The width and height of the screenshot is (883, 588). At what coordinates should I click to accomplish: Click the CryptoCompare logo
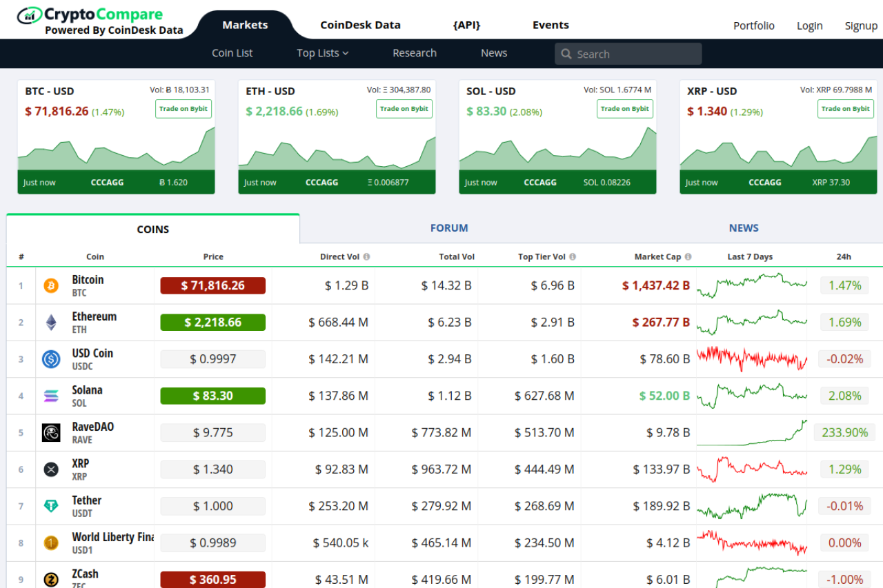pos(100,20)
